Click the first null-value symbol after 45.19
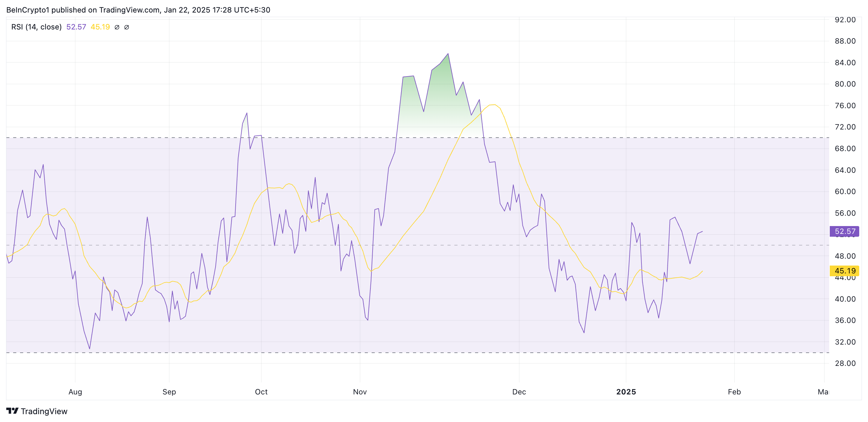The width and height of the screenshot is (868, 422). tap(117, 27)
